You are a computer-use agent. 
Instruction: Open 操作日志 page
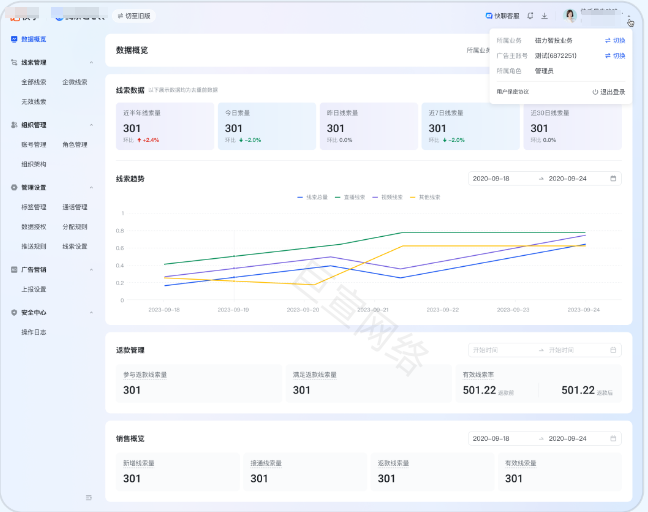coord(33,332)
